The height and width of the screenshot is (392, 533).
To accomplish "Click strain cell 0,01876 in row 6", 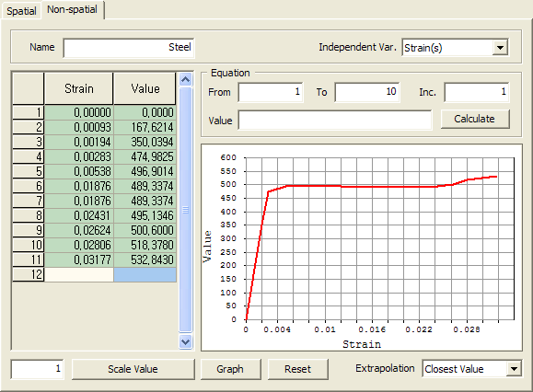I will [x=79, y=186].
